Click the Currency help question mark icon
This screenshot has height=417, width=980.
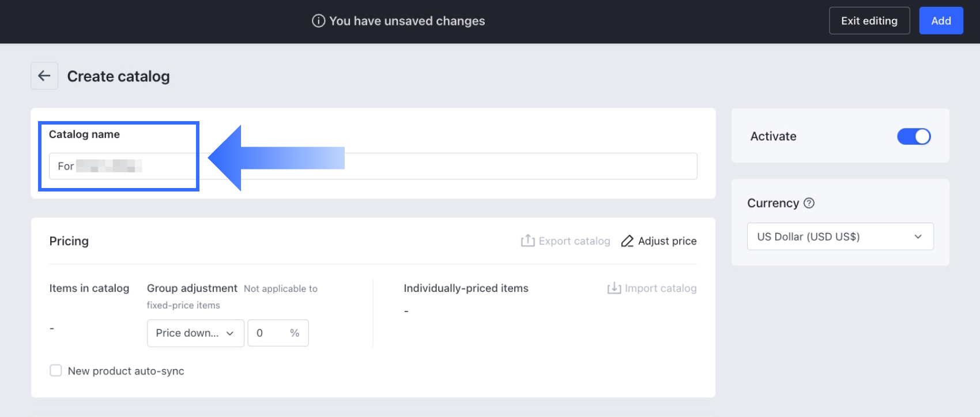coord(809,203)
